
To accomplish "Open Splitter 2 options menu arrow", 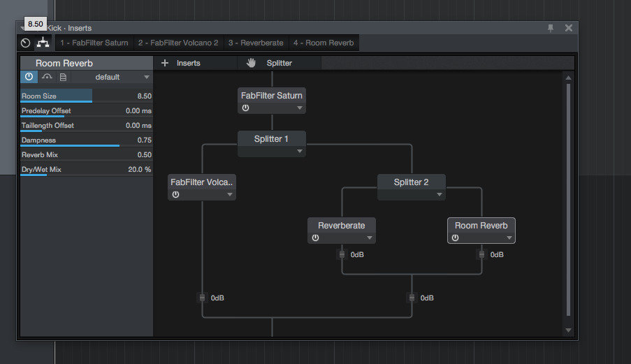I will tap(439, 195).
